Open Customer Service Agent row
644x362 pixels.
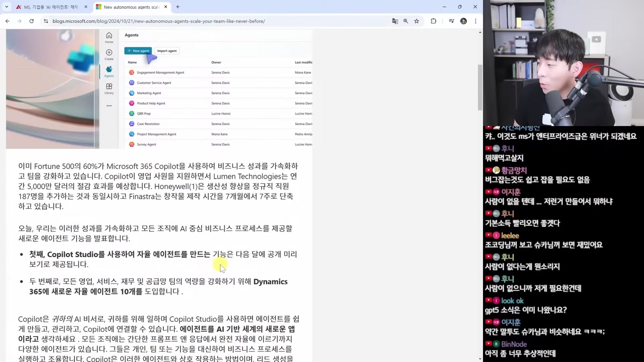218,83
